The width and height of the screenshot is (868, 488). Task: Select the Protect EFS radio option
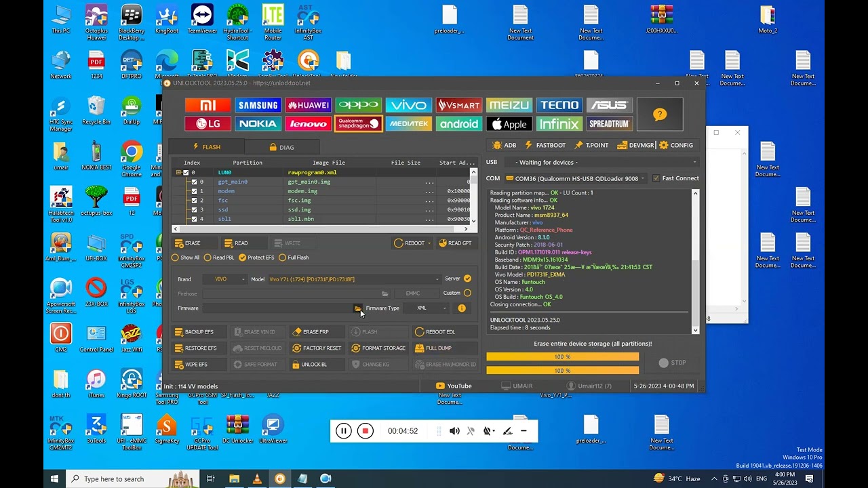tap(256, 258)
